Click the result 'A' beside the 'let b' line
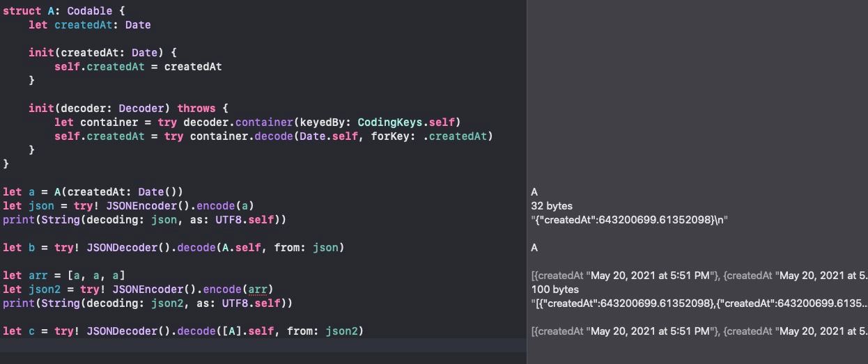 coord(534,248)
